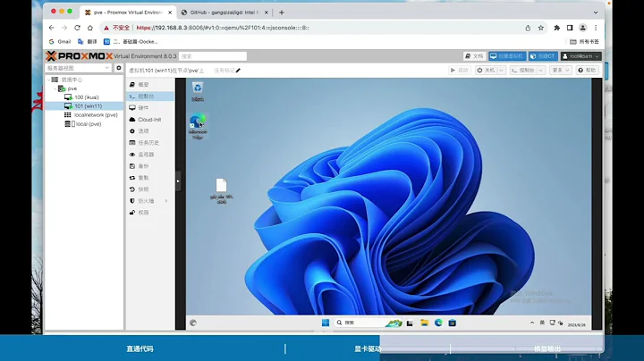Edit VM tags with the pencil icon
644x361 pixels.
tap(238, 71)
